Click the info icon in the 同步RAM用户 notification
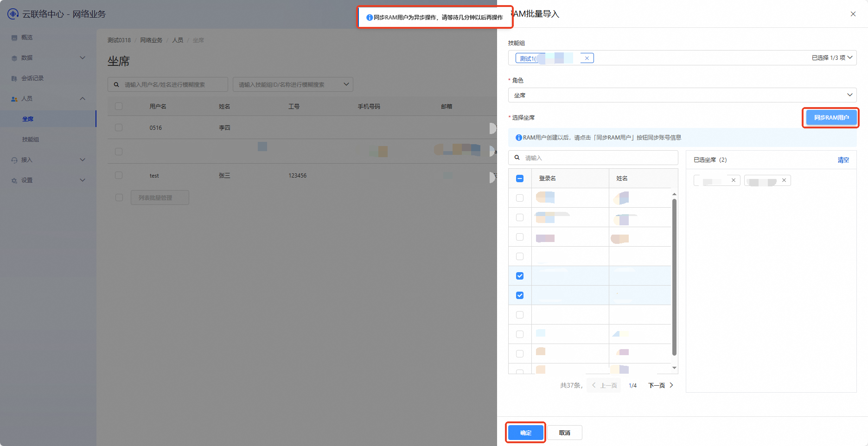 370,18
